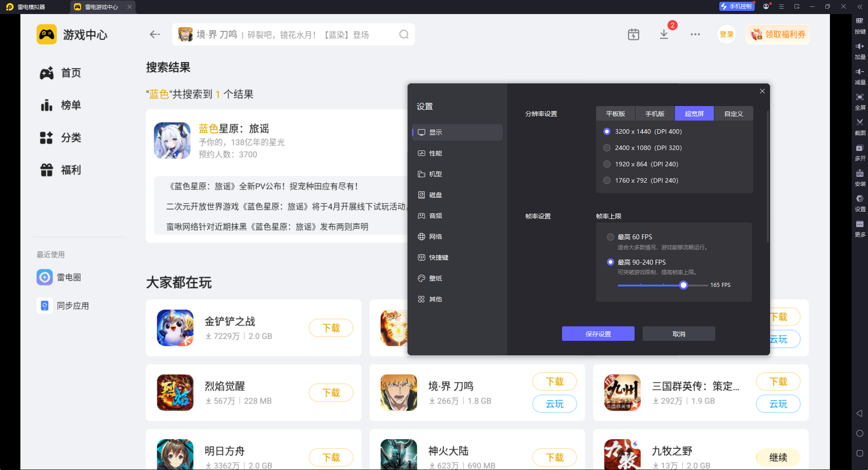Switch to the 手机版 resolution tab
The height and width of the screenshot is (470, 868).
coord(655,114)
